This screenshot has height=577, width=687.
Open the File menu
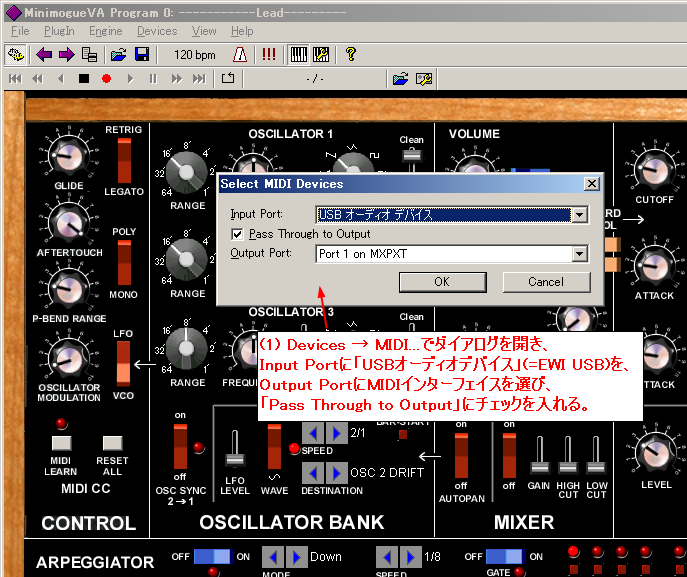click(20, 31)
